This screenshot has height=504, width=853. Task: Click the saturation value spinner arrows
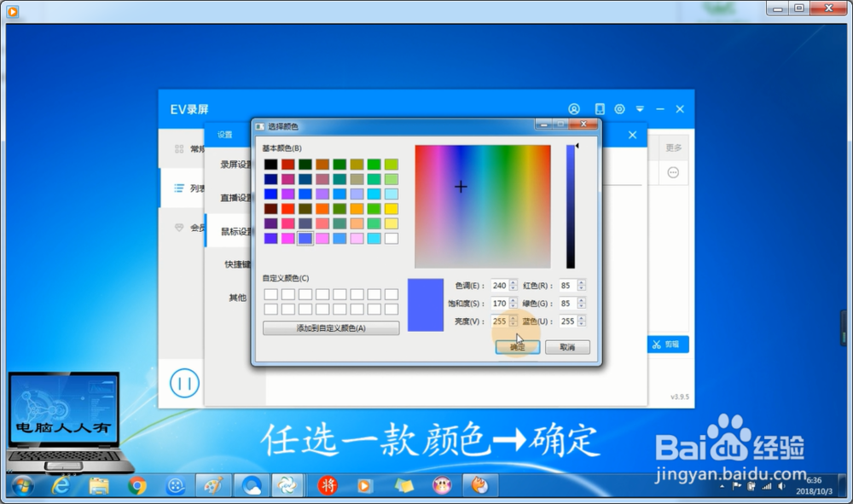pyautogui.click(x=513, y=304)
